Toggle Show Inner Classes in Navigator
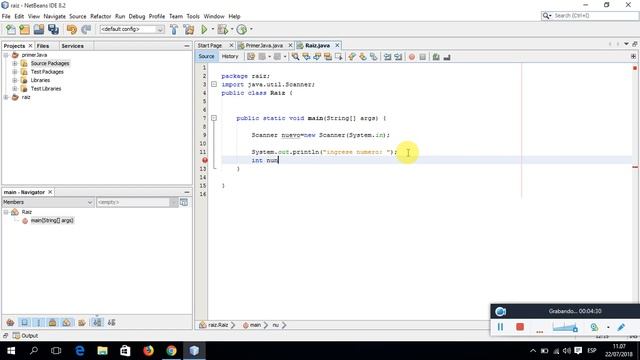Screen dimensions: 640x360 pyautogui.click(x=67, y=322)
